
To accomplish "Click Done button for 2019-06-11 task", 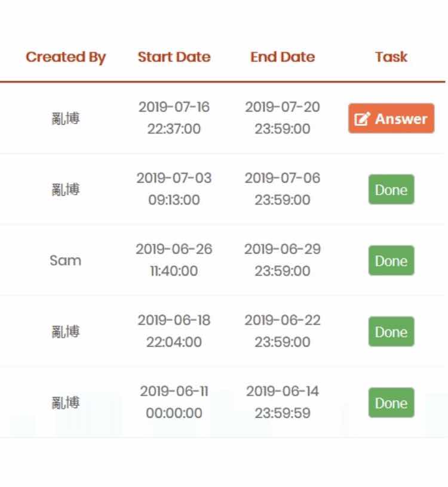I will [391, 403].
